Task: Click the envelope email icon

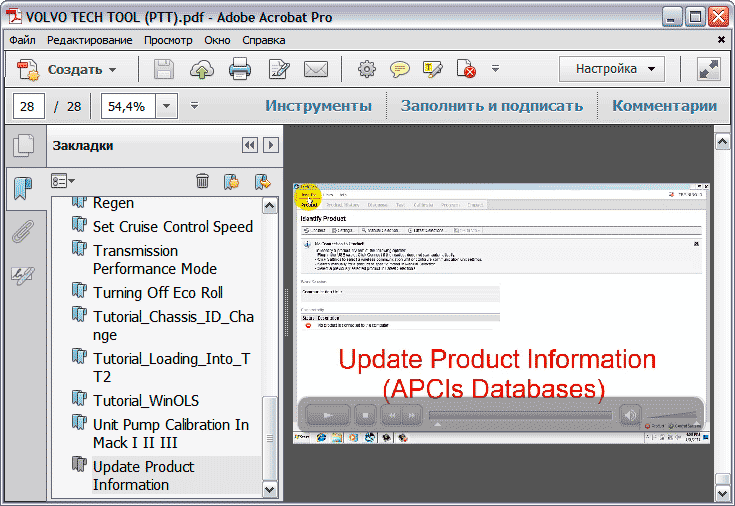Action: [x=316, y=70]
